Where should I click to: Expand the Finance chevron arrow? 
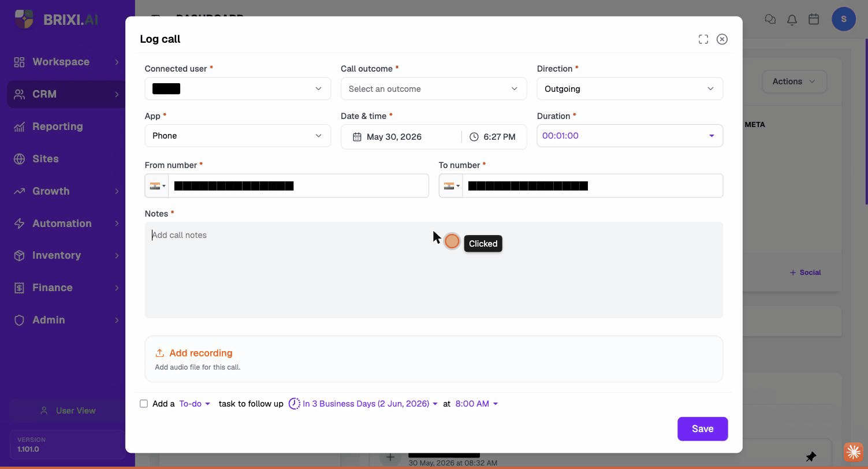[x=117, y=288]
